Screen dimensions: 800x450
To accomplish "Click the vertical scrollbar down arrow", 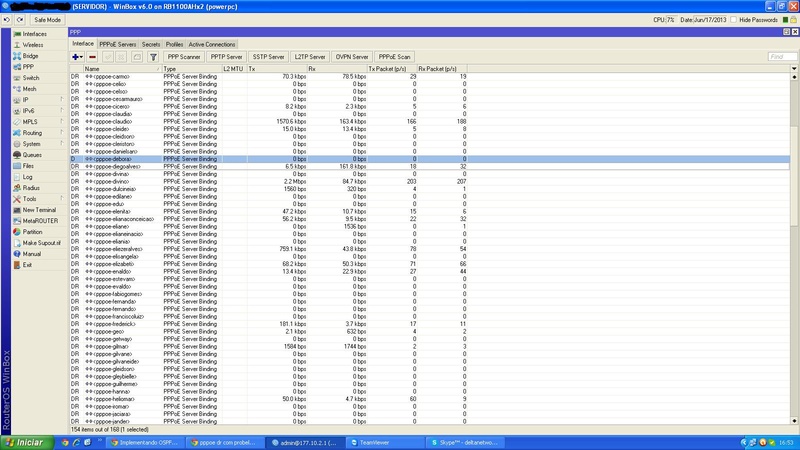I will [794, 421].
